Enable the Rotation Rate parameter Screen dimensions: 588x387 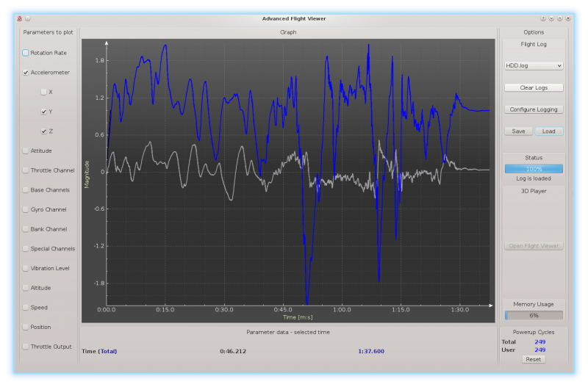26,53
